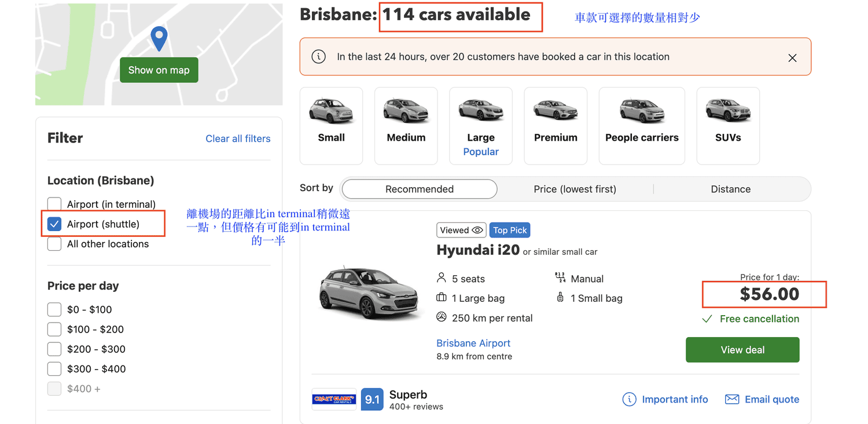
Task: Select the Premium car category
Action: pos(556,126)
